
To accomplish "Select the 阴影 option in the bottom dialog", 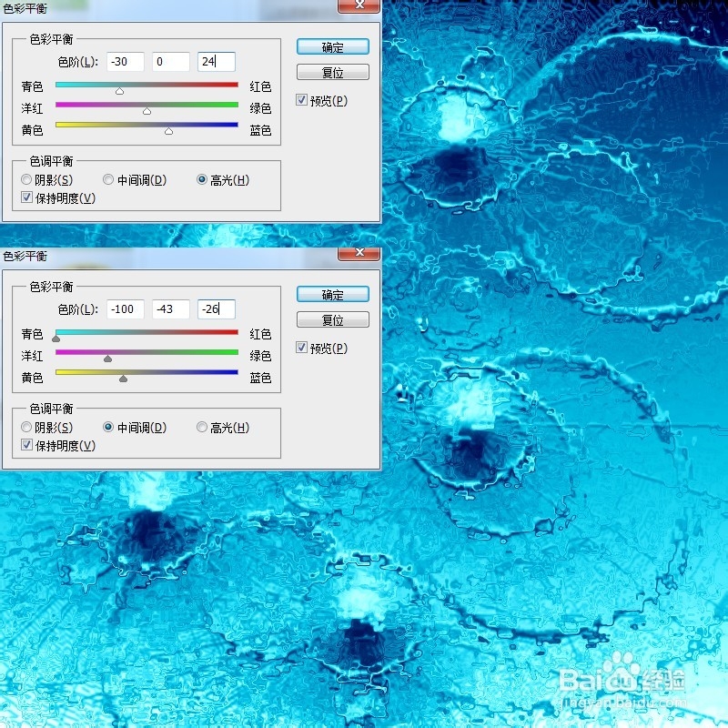I will (x=25, y=427).
